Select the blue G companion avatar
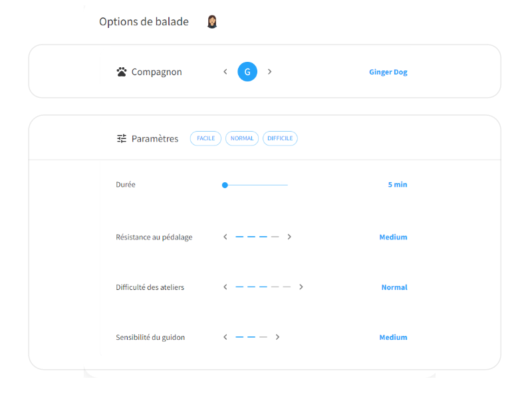532x399 pixels. 247,72
